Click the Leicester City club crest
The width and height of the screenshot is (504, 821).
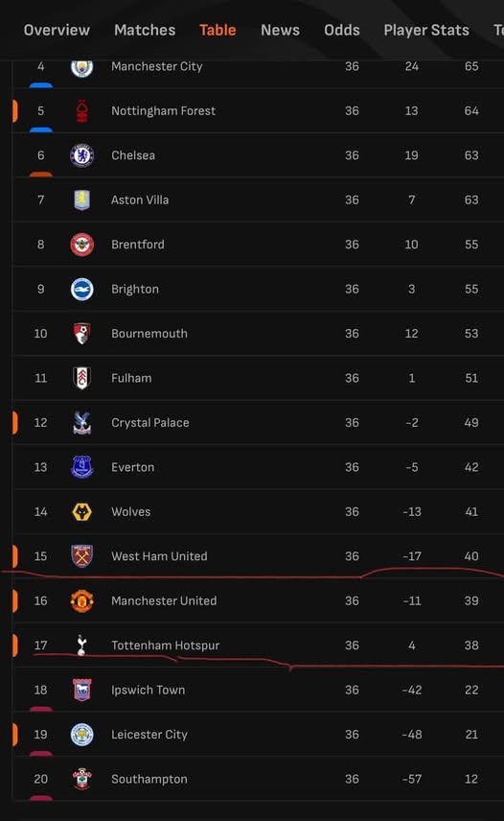[x=82, y=734]
